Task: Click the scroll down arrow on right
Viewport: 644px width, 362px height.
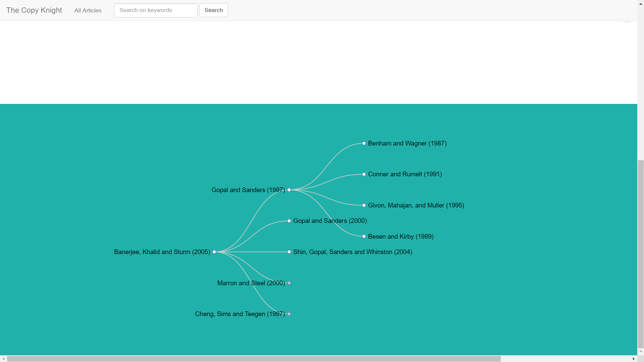Action: 641,352
